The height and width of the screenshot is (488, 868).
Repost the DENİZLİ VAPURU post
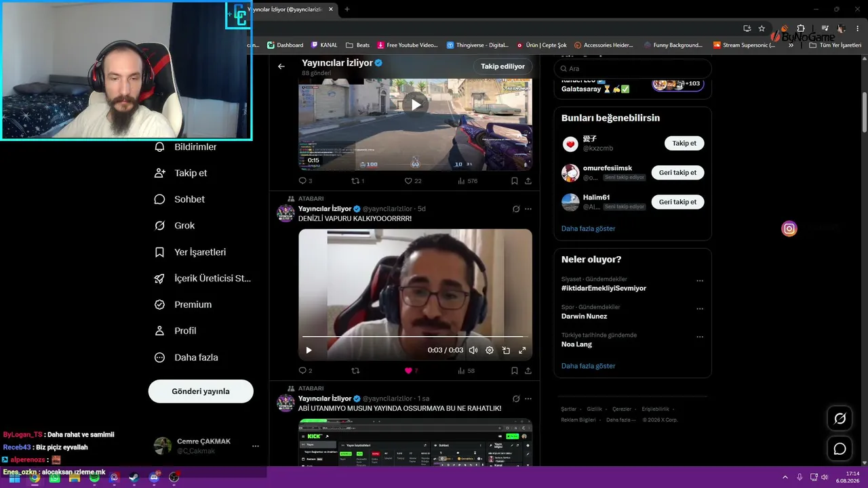tap(355, 371)
